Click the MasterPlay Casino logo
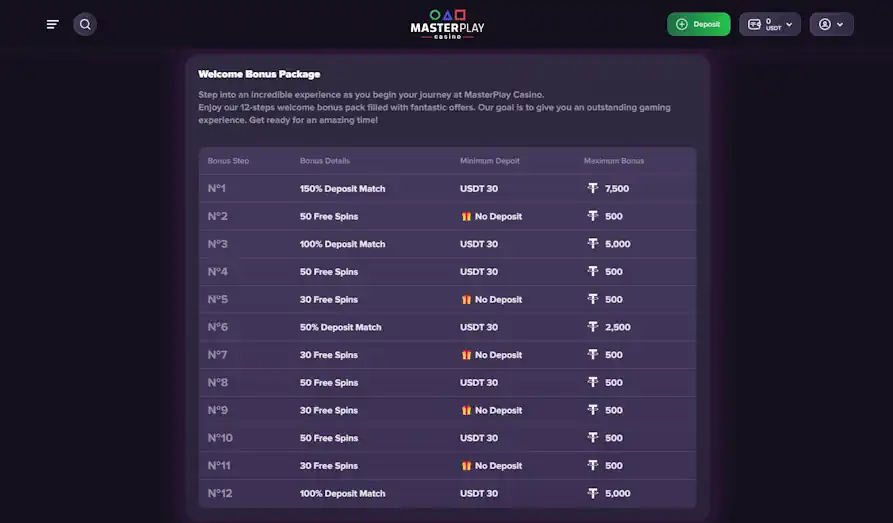This screenshot has width=893, height=523. 447,24
